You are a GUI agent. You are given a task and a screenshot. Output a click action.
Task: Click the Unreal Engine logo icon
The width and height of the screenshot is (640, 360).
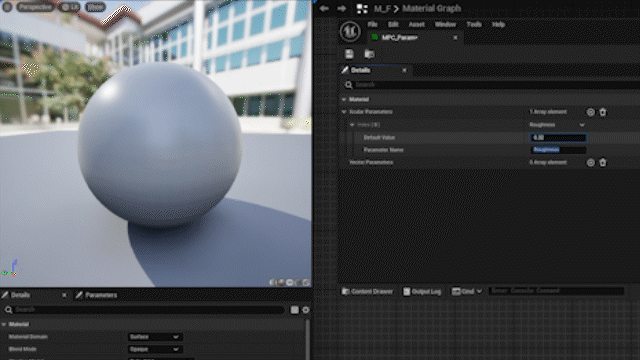[350, 31]
